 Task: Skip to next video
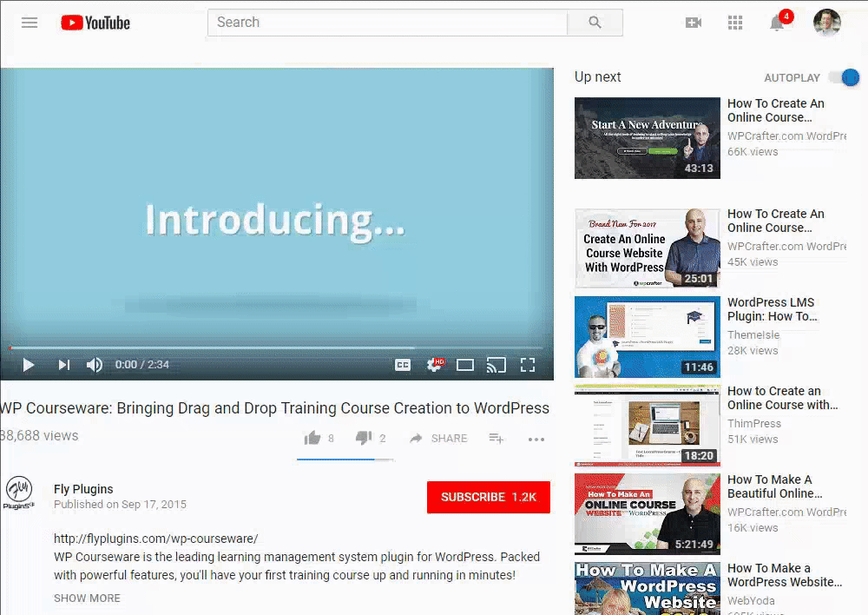(64, 365)
